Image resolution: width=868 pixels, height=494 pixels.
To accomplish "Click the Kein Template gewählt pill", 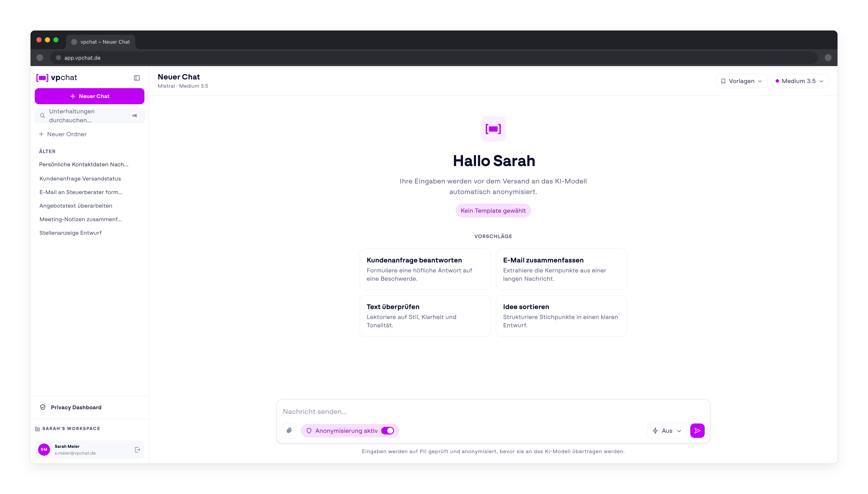I will click(493, 211).
